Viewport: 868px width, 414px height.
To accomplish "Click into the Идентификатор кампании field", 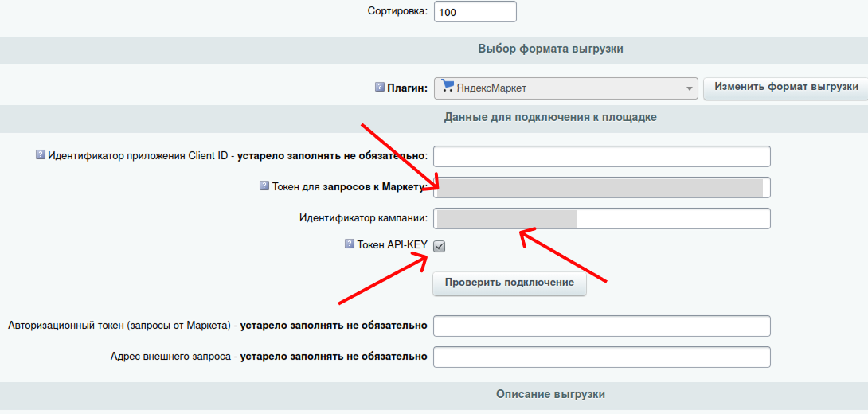I will pyautogui.click(x=601, y=218).
